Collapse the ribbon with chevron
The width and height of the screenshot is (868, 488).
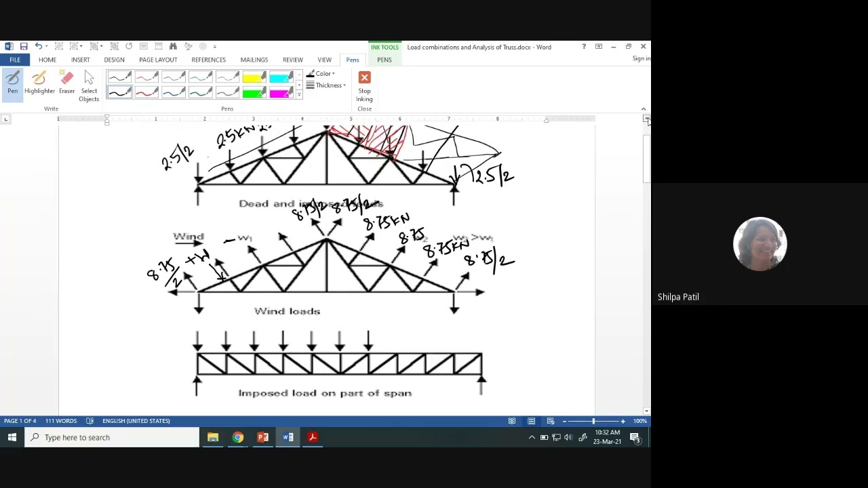(644, 108)
